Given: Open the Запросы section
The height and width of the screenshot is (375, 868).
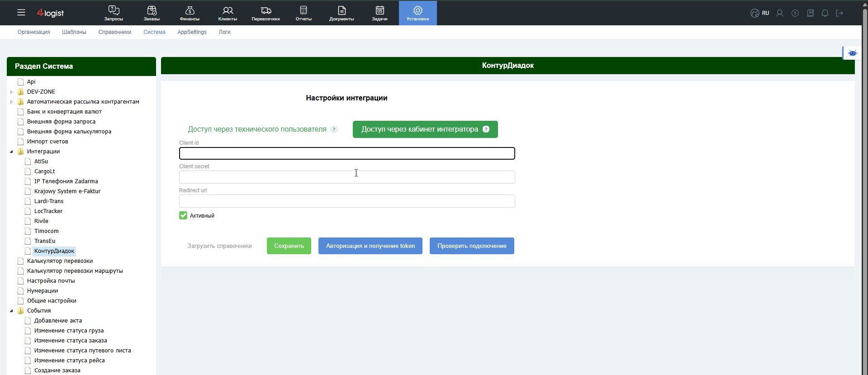Looking at the screenshot, I should (114, 13).
